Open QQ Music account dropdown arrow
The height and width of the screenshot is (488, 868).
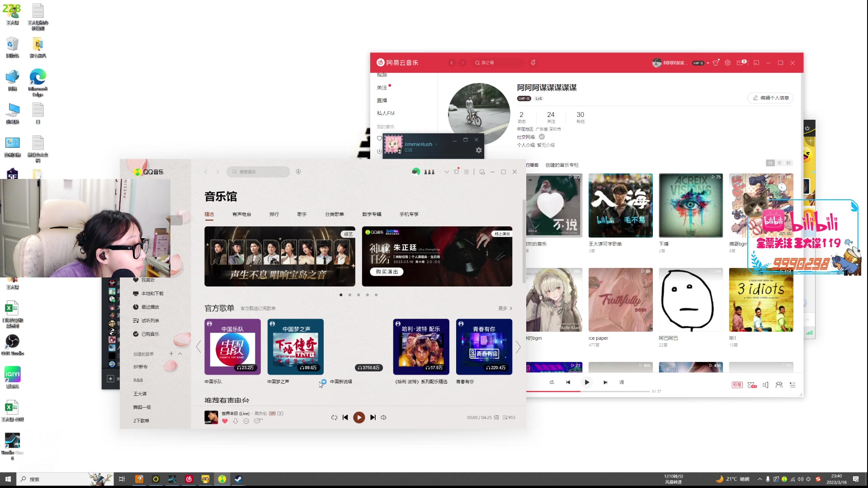[447, 172]
